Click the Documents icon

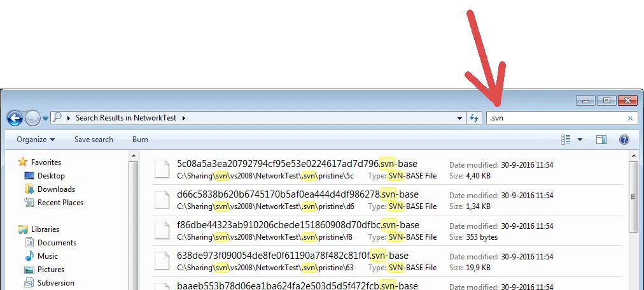coord(29,242)
